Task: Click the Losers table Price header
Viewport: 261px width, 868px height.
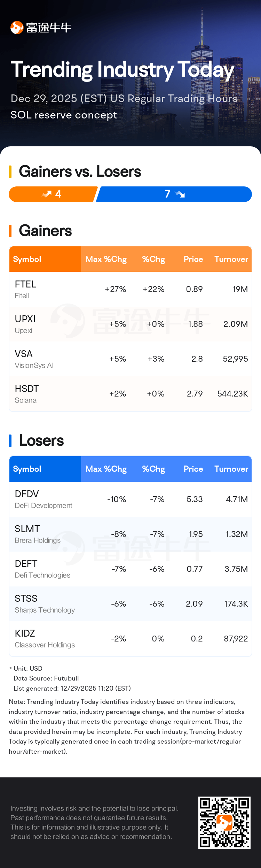Action: (193, 469)
